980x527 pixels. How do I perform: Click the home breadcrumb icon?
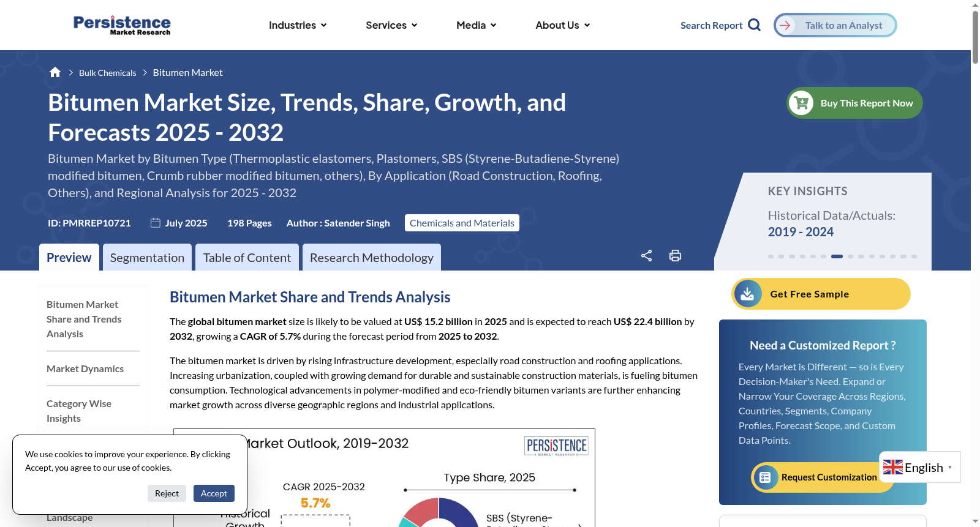55,72
